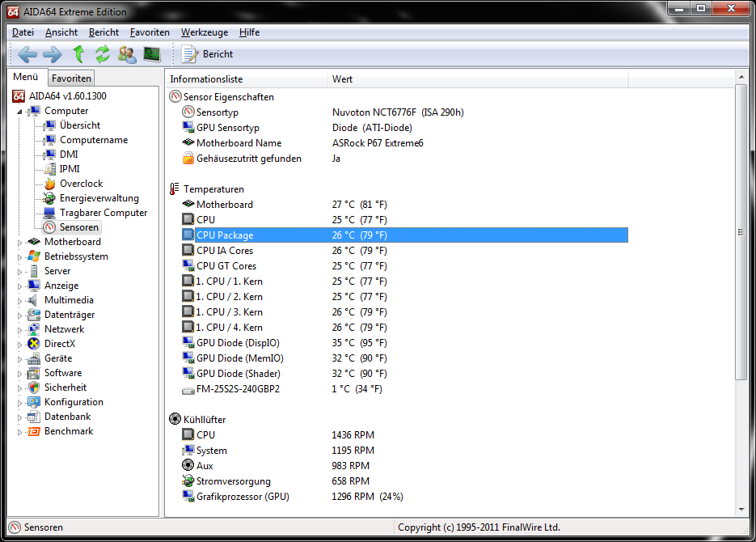This screenshot has width=756, height=542.
Task: Expand the Anzeige tree node
Action: (19, 286)
